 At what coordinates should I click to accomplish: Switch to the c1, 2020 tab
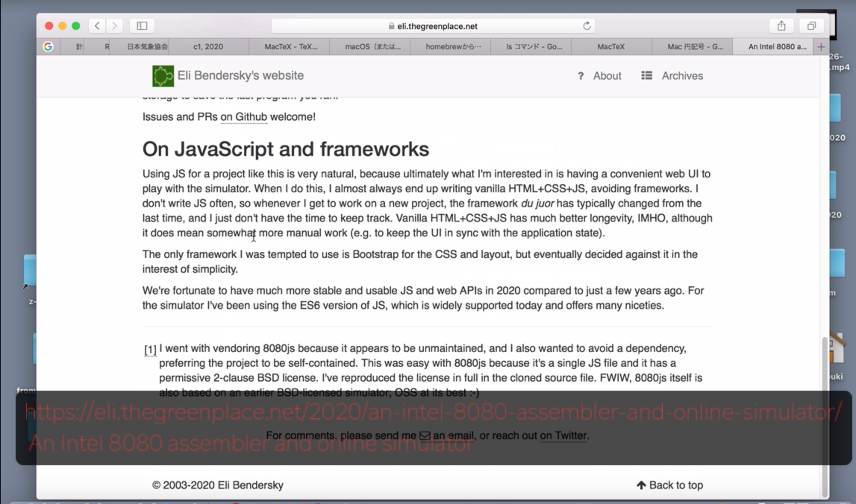pyautogui.click(x=208, y=47)
